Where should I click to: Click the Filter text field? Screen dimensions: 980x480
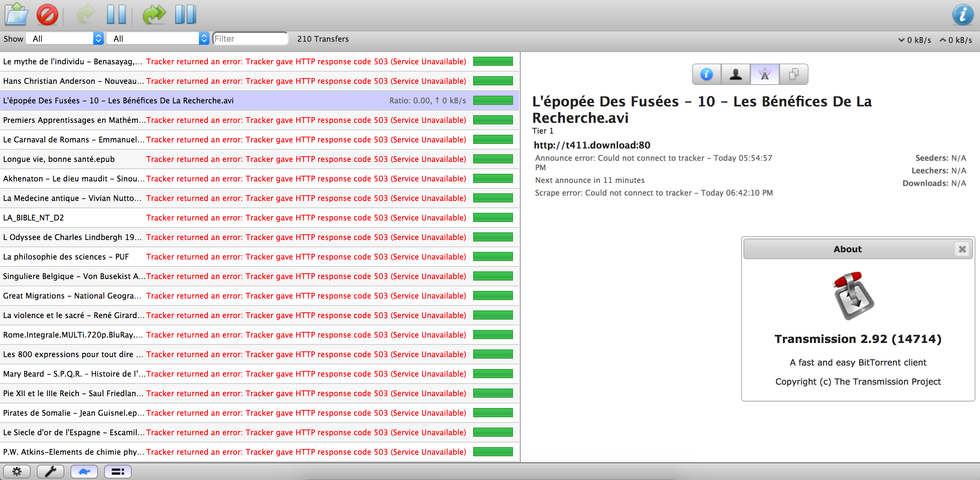[250, 39]
